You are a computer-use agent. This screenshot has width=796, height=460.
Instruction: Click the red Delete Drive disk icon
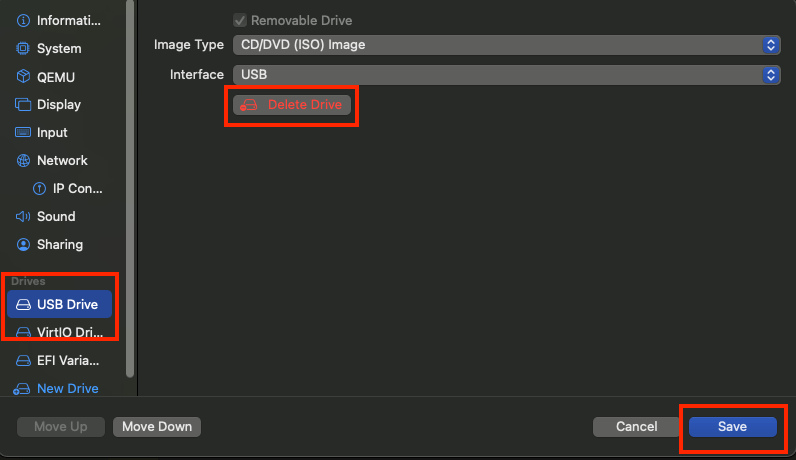pyautogui.click(x=249, y=105)
